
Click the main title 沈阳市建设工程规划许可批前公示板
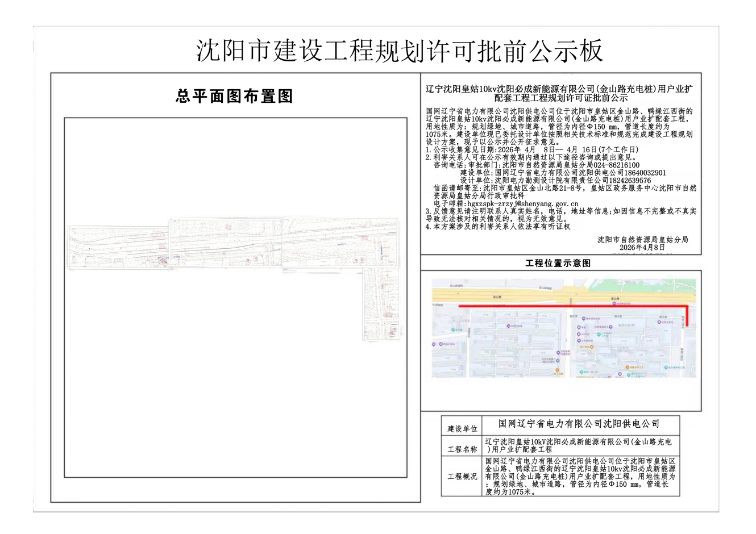pyautogui.click(x=399, y=51)
